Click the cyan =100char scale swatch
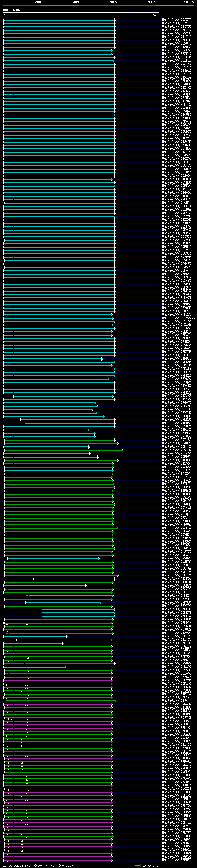197x868 pixels. click(x=138, y=866)
